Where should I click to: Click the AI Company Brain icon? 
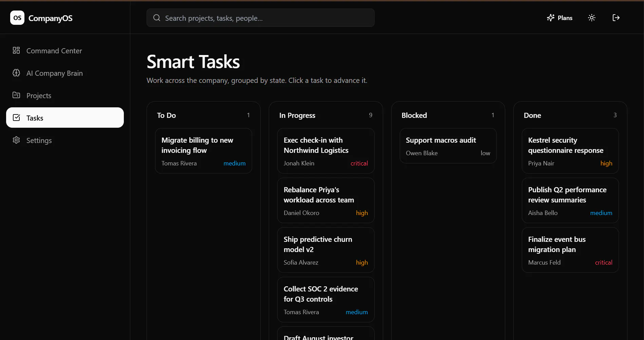[16, 73]
